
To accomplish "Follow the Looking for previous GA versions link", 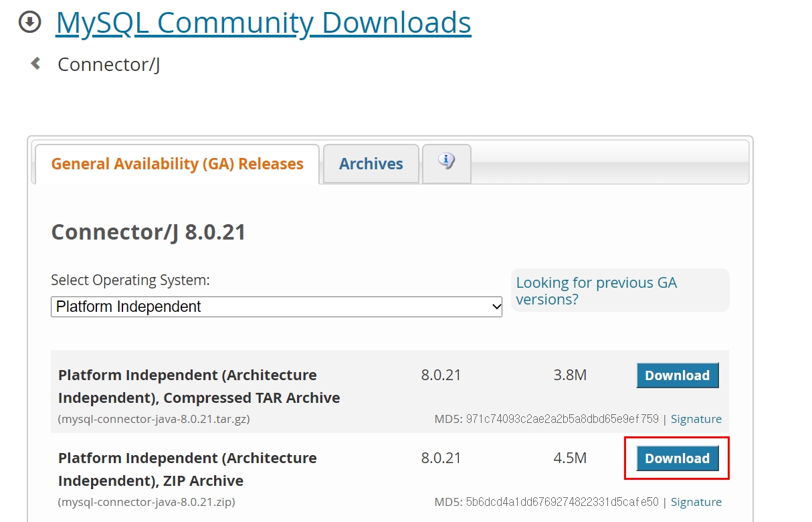I will [x=597, y=290].
